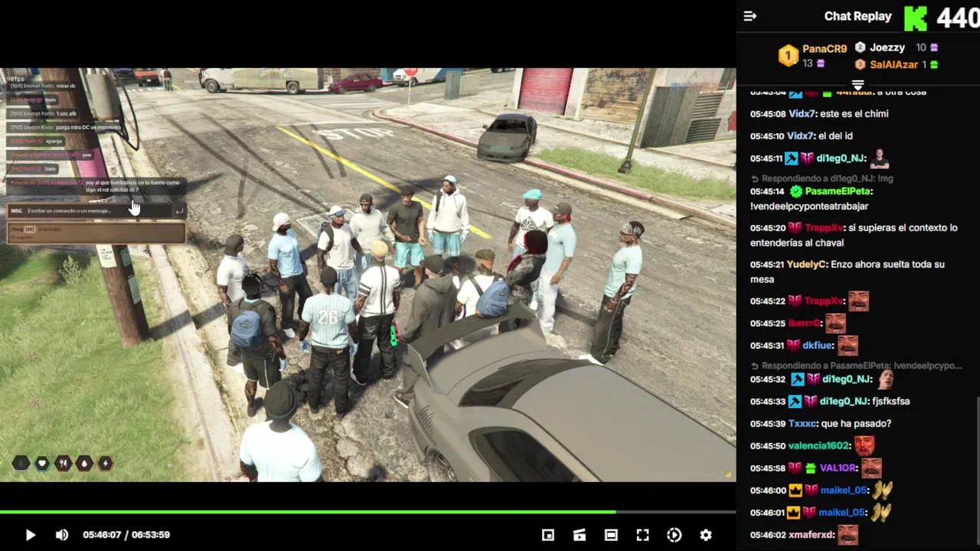This screenshot has height=551, width=980.
Task: Click the create clip icon
Action: point(580,535)
